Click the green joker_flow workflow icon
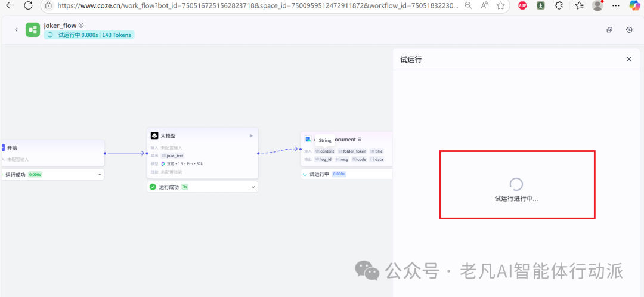Viewport: 644px width, 297px height. [x=33, y=30]
